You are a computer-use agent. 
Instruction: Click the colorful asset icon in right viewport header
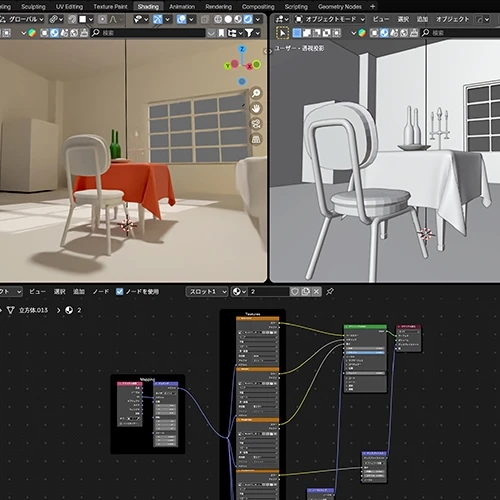362,33
